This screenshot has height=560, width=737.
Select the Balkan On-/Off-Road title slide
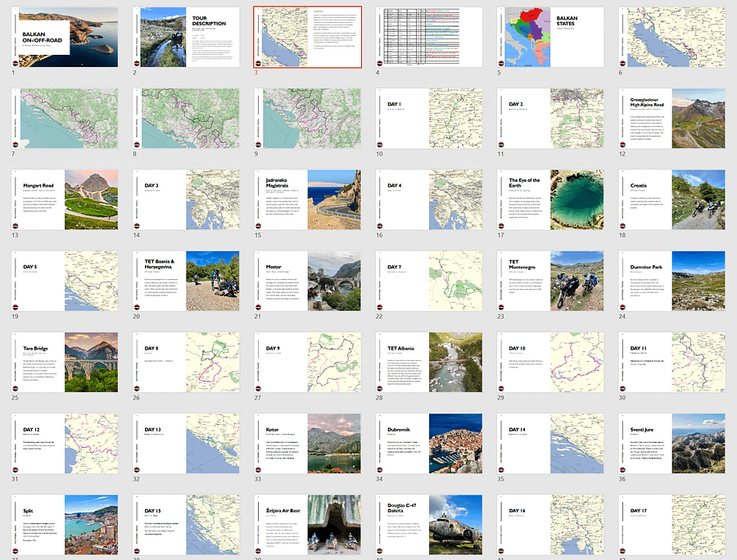(x=65, y=37)
